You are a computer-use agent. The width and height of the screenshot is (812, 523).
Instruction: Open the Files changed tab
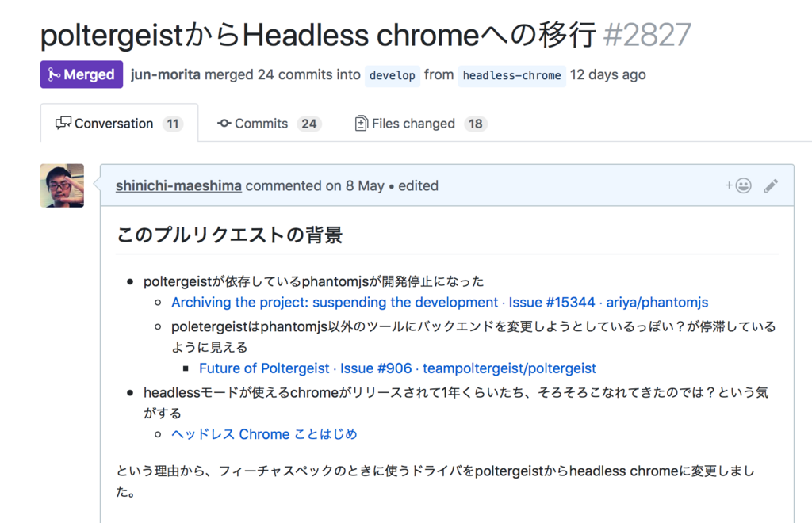click(x=413, y=124)
